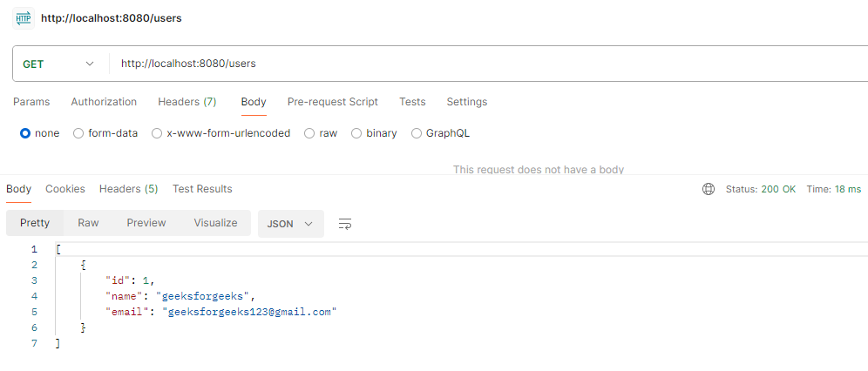Click the wrap lines icon beside JSON
This screenshot has height=371, width=868.
[344, 224]
